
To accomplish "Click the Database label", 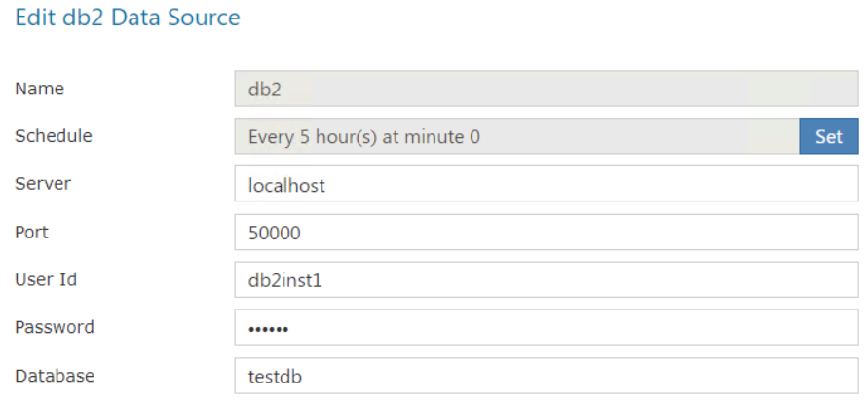I will [55, 376].
